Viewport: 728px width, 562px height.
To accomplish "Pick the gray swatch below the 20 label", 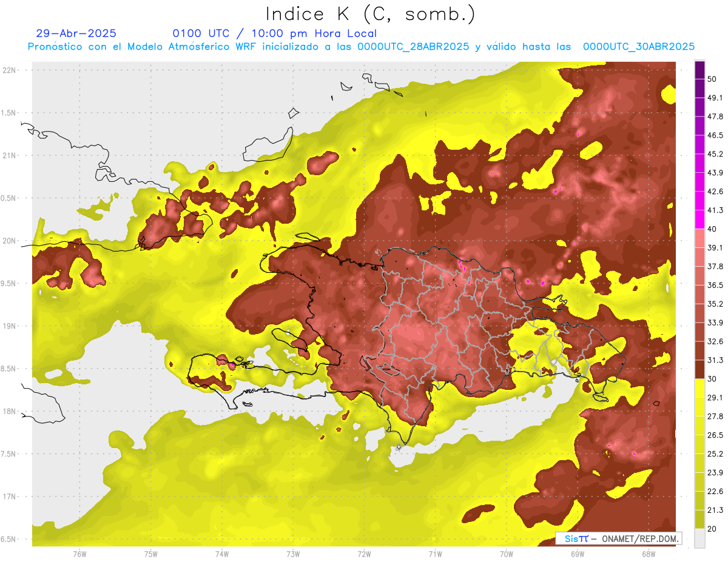I will click(699, 538).
